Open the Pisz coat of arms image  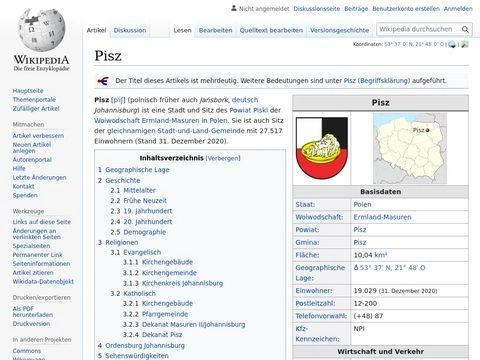tap(322, 148)
